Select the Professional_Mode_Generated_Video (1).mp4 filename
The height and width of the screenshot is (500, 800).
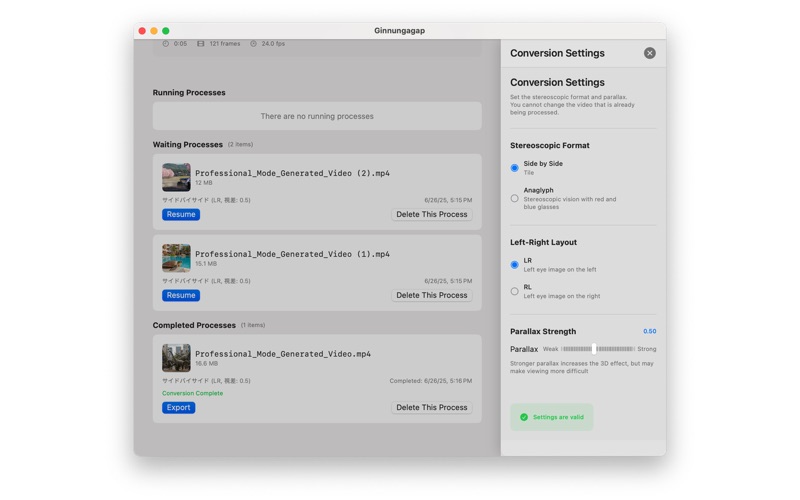292,254
